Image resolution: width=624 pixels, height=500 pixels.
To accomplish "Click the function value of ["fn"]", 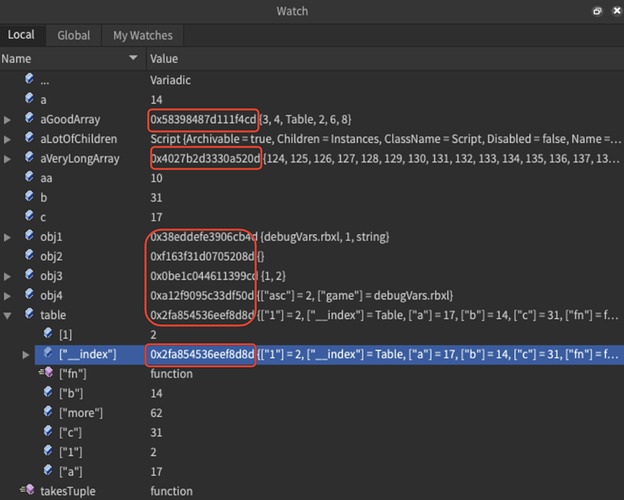I will click(x=171, y=374).
